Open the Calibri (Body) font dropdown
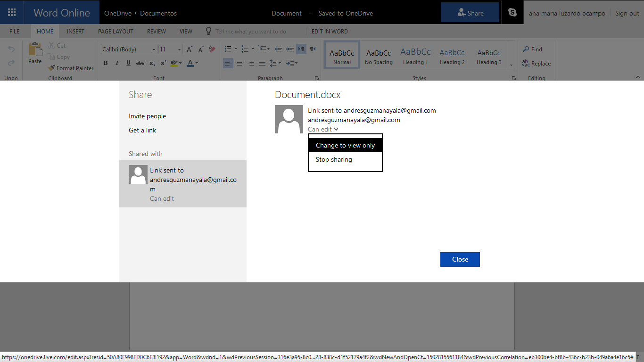Screen dimensions: 644x362 click(154, 49)
